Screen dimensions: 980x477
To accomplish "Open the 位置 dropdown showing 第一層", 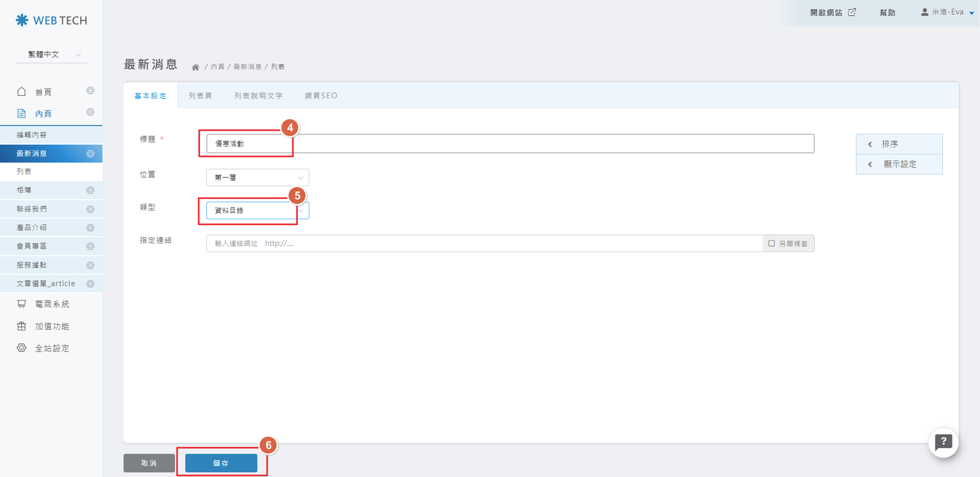I will (257, 178).
